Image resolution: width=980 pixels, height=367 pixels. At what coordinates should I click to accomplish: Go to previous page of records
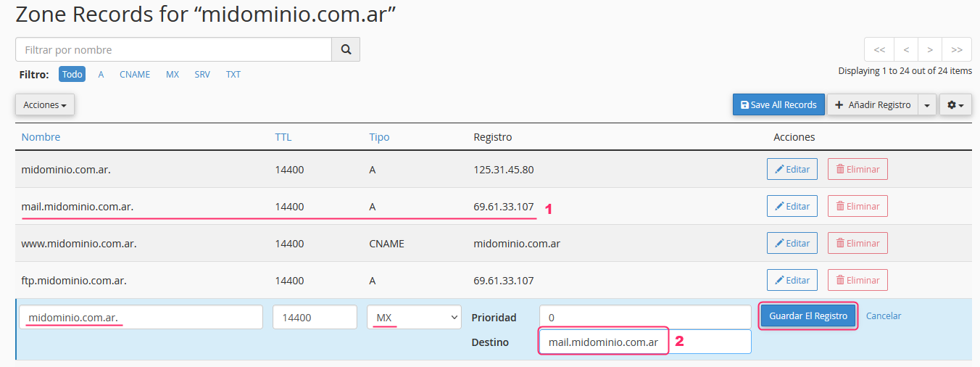click(x=906, y=50)
